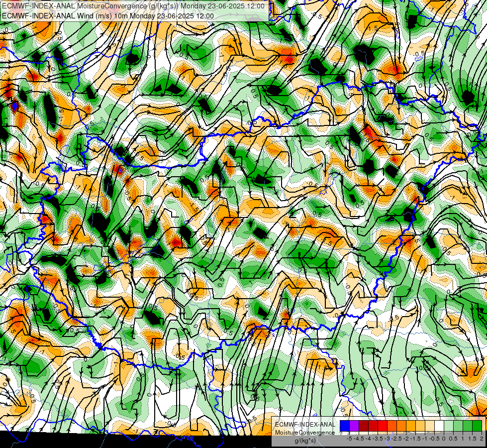Image resolution: width=487 pixels, height=448 pixels.
Task: Select the light orange swatch for -1.5 to -1
Action: coord(420,426)
